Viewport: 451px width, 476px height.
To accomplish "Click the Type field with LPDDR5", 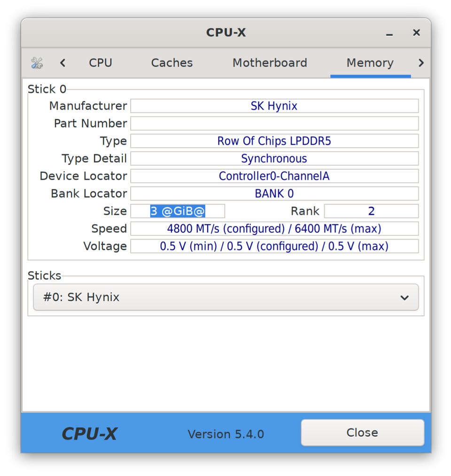I will (274, 141).
